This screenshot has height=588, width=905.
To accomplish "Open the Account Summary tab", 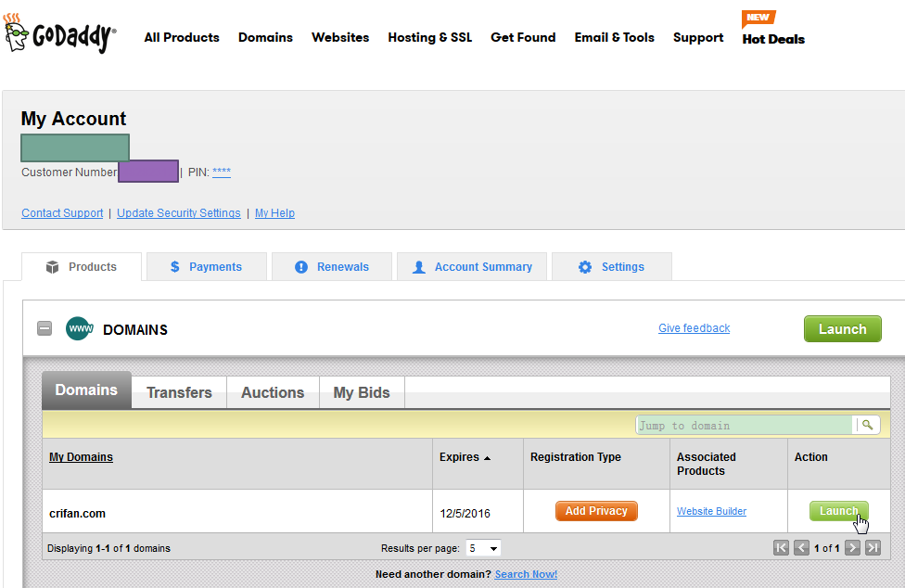I will (472, 266).
